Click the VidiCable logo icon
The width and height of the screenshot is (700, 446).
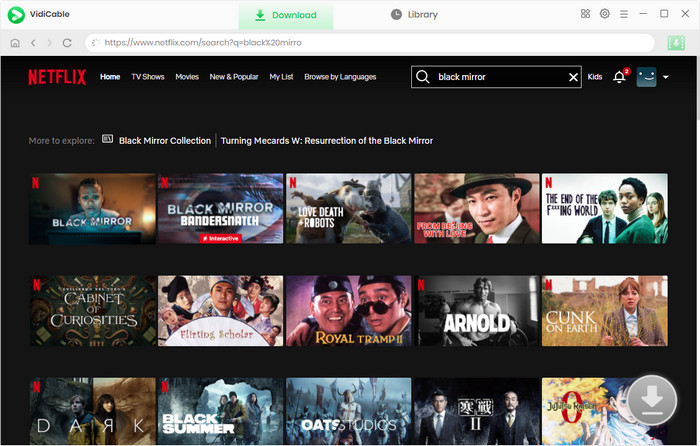(x=16, y=15)
